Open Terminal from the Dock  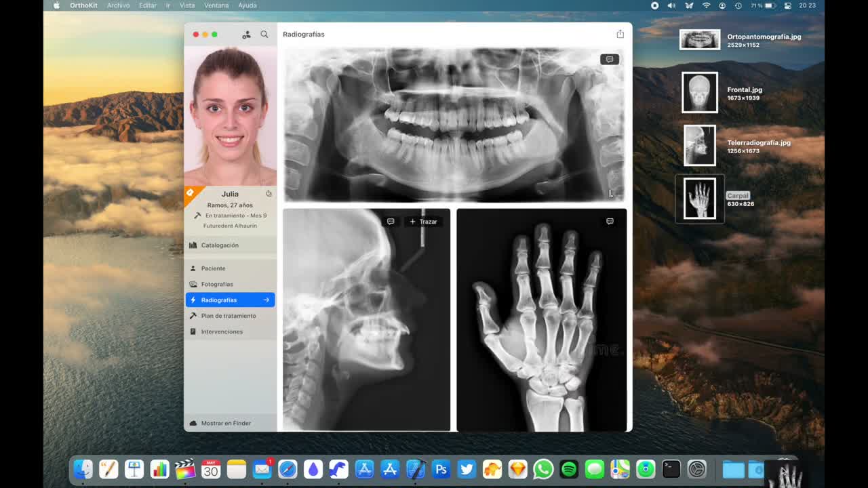click(x=671, y=469)
